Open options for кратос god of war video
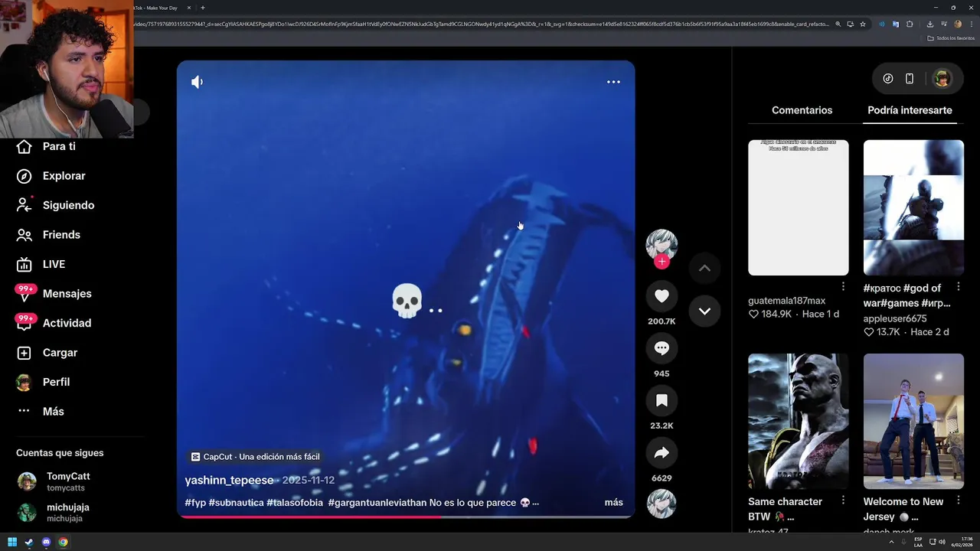The width and height of the screenshot is (980, 551). click(x=959, y=286)
